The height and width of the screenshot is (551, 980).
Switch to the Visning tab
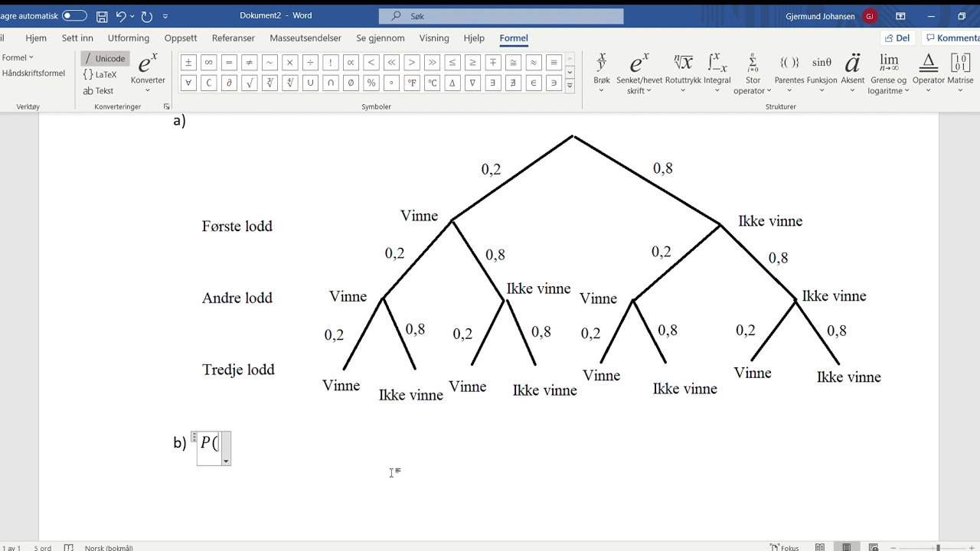434,38
